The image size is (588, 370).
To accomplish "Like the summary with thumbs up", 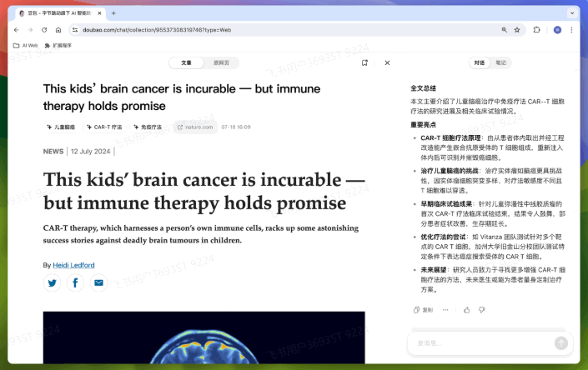I will coord(467,310).
